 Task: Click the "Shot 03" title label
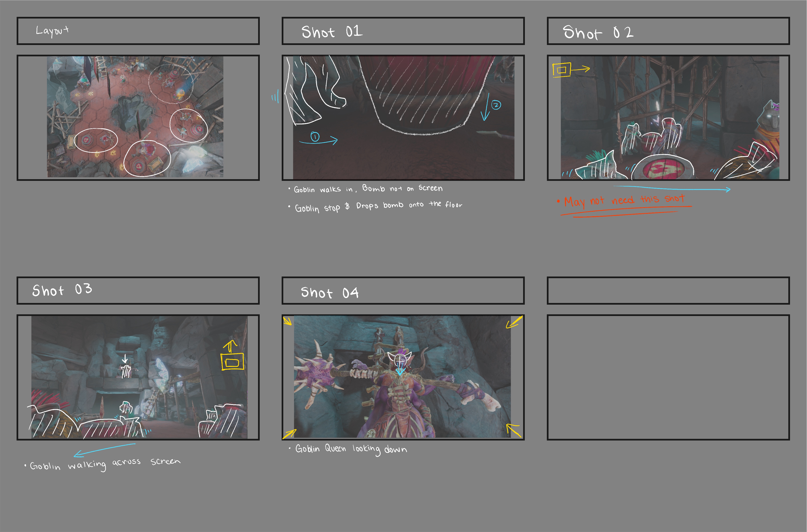(x=62, y=290)
